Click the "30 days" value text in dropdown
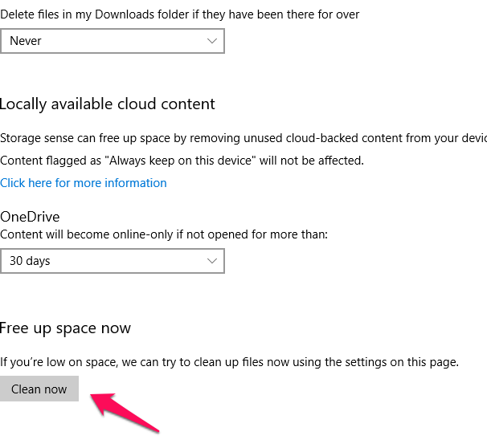Screen dimensions: 487x448 (31, 261)
